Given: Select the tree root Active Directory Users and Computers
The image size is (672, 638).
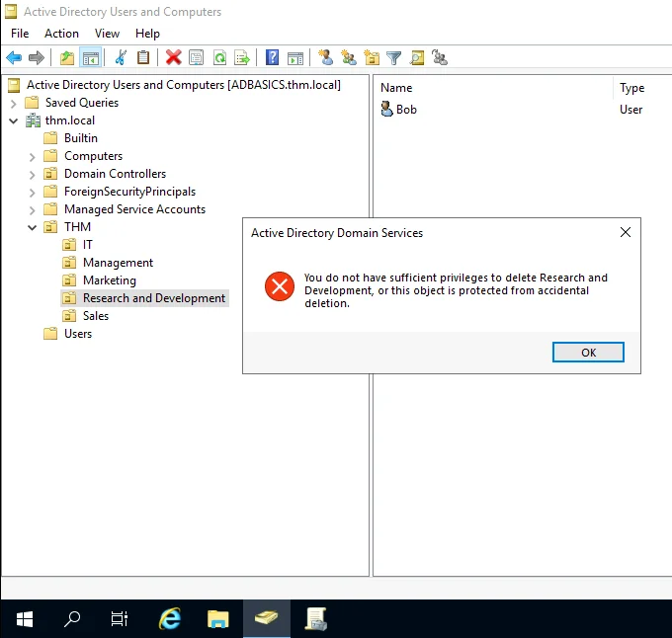Looking at the screenshot, I should coord(184,85).
